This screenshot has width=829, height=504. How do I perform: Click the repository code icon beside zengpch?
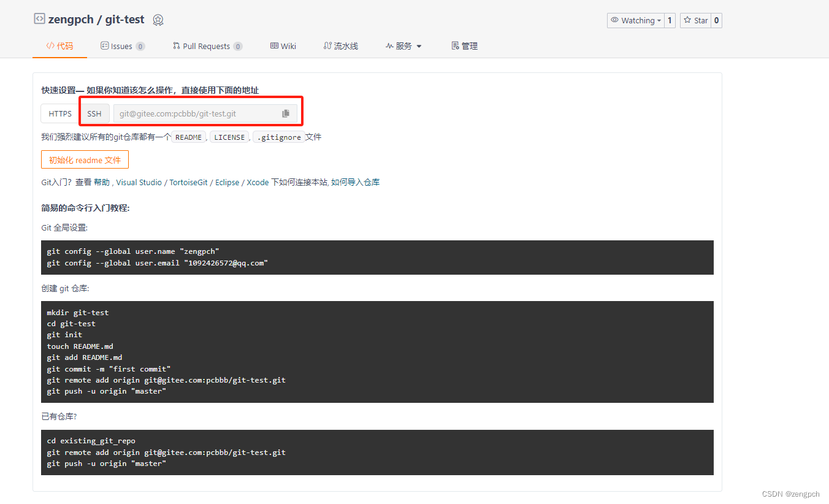pyautogui.click(x=39, y=19)
